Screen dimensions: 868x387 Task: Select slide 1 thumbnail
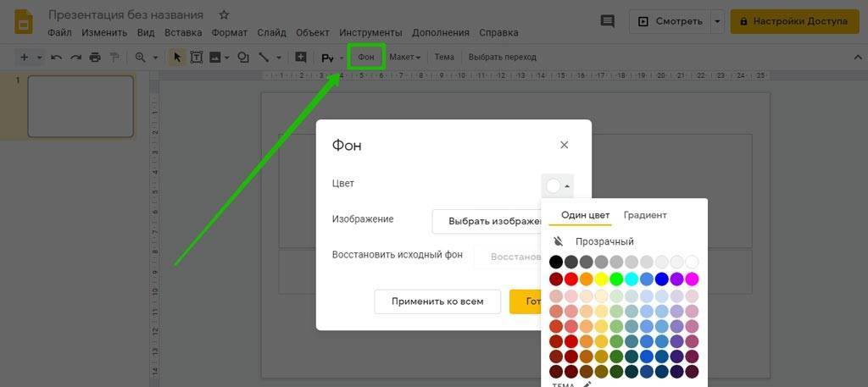click(x=81, y=106)
